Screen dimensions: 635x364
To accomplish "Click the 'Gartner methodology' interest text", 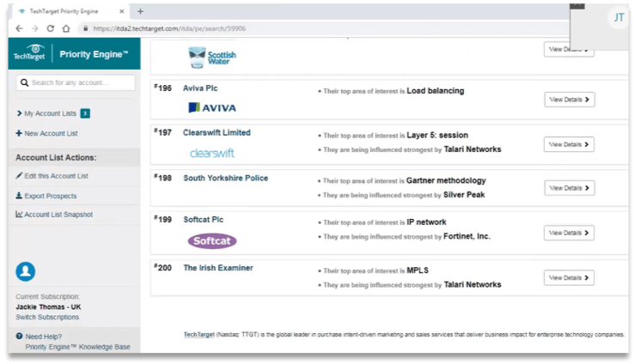I will tap(446, 180).
